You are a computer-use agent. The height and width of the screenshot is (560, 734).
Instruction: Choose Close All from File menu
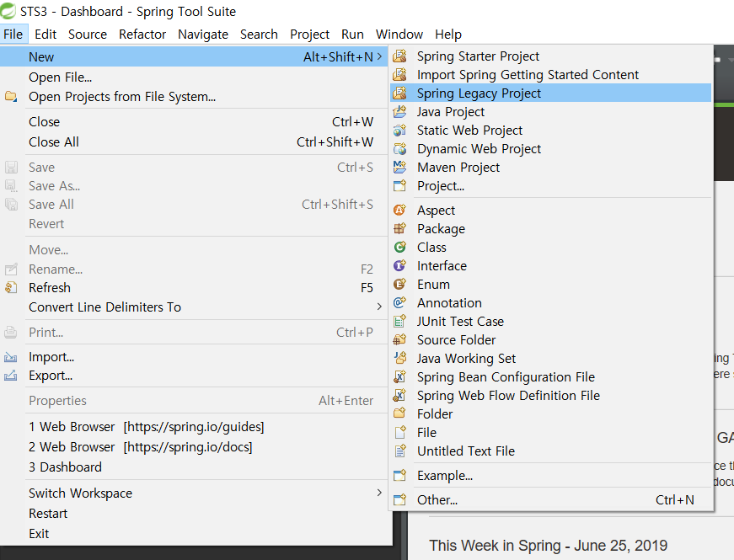pos(196,141)
